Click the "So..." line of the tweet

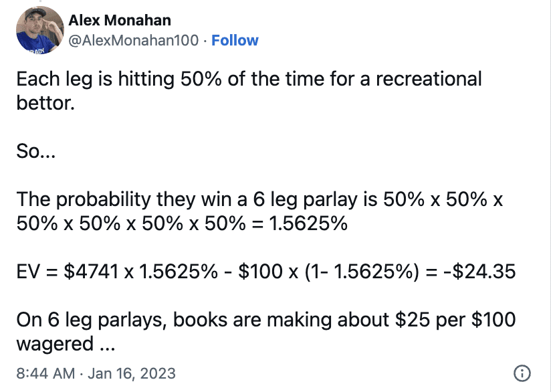pyautogui.click(x=36, y=151)
